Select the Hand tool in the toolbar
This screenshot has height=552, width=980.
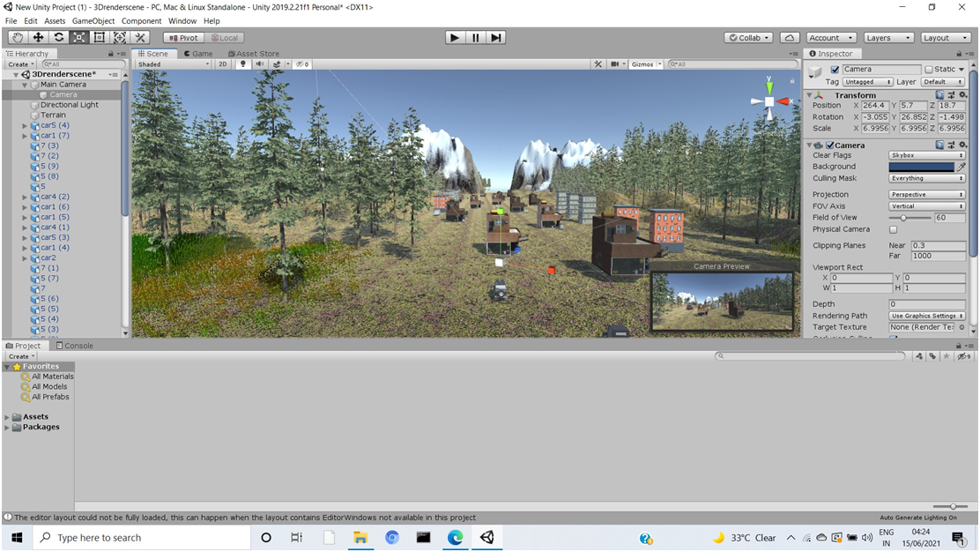[17, 37]
